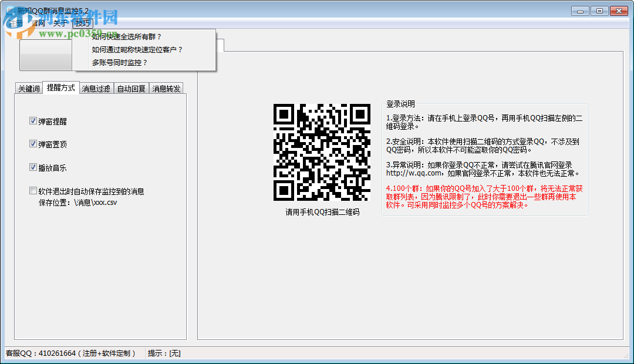Image resolution: width=634 pixels, height=364 pixels.
Task: Click the 3.异常说明 paragraph with w.qq.com
Action: click(483, 169)
